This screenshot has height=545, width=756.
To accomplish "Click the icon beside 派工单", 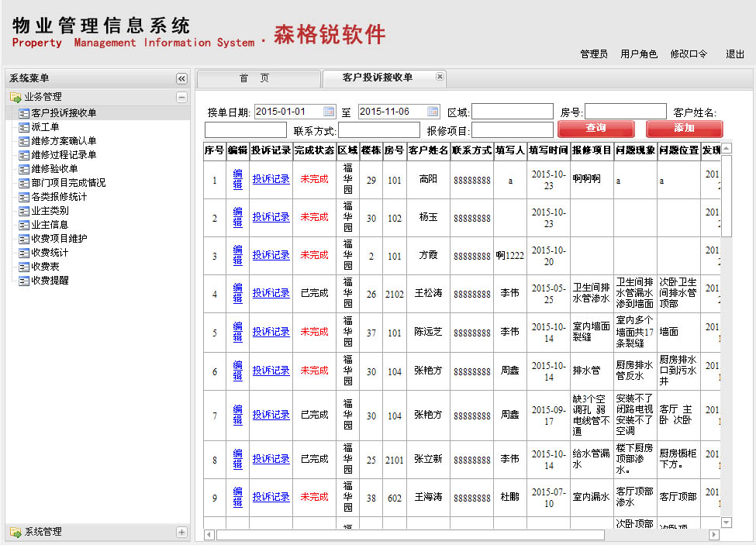I will click(x=23, y=127).
